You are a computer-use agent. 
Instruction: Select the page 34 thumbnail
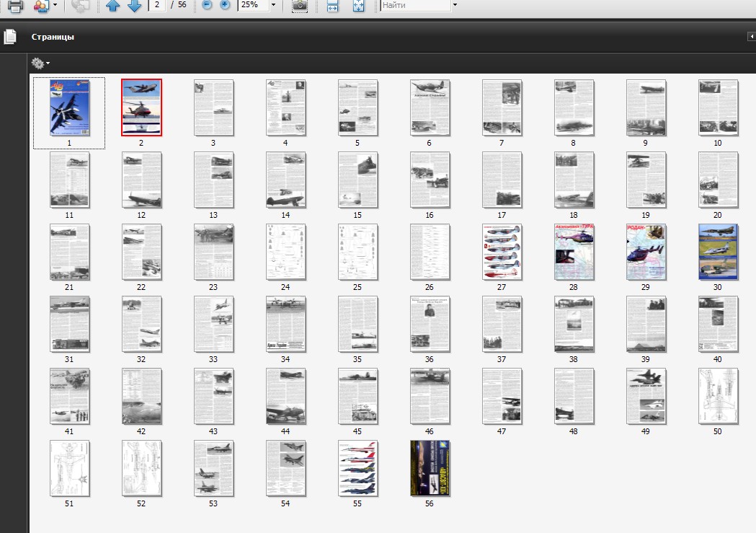tap(285, 324)
